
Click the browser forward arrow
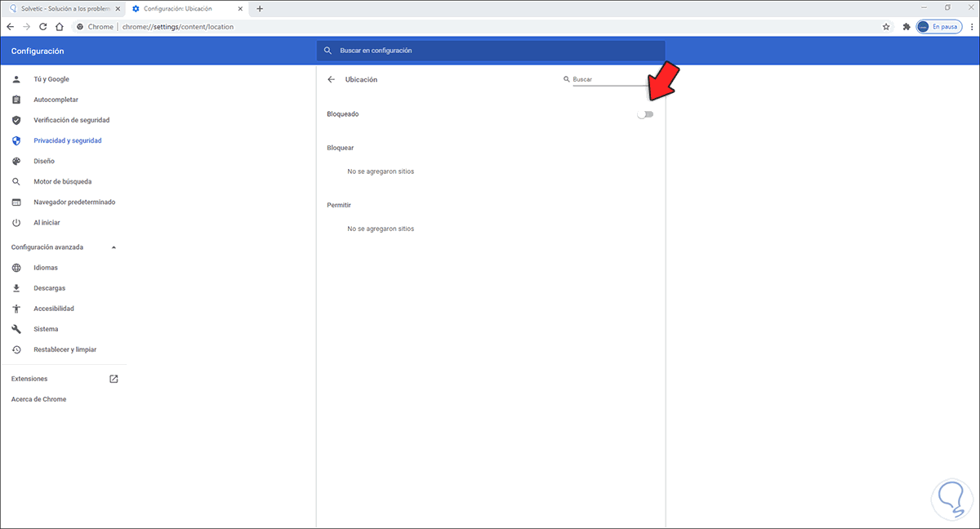click(x=26, y=26)
